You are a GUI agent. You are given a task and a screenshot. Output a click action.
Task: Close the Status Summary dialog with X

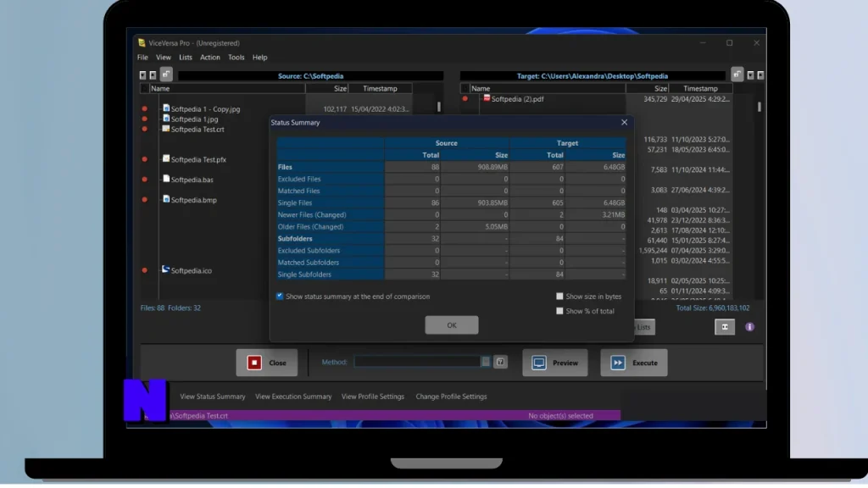click(x=624, y=122)
